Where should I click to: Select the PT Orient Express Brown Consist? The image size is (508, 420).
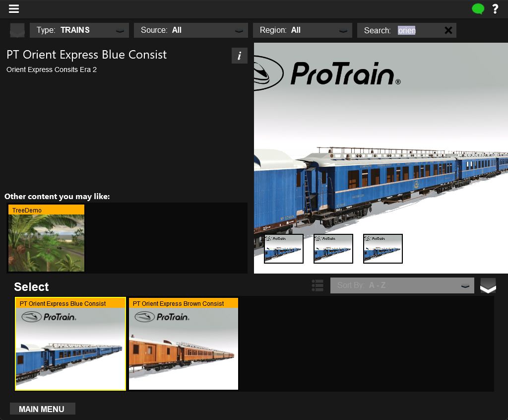(183, 344)
